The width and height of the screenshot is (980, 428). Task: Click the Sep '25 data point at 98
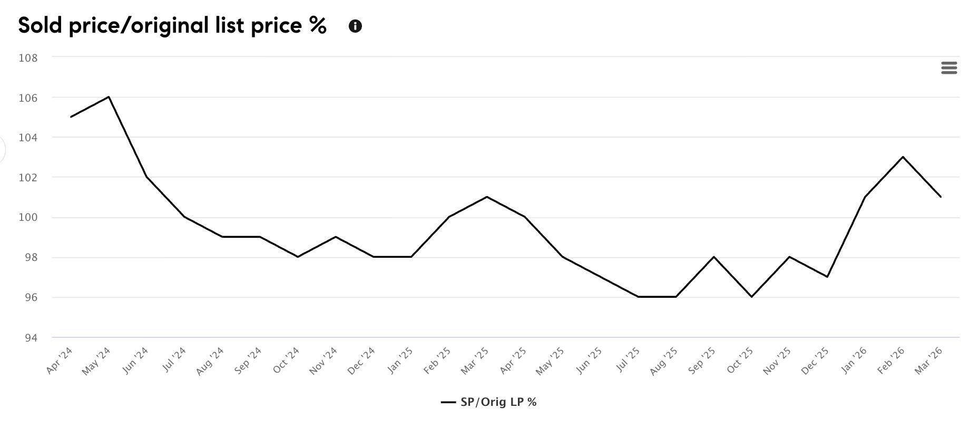[x=714, y=257]
